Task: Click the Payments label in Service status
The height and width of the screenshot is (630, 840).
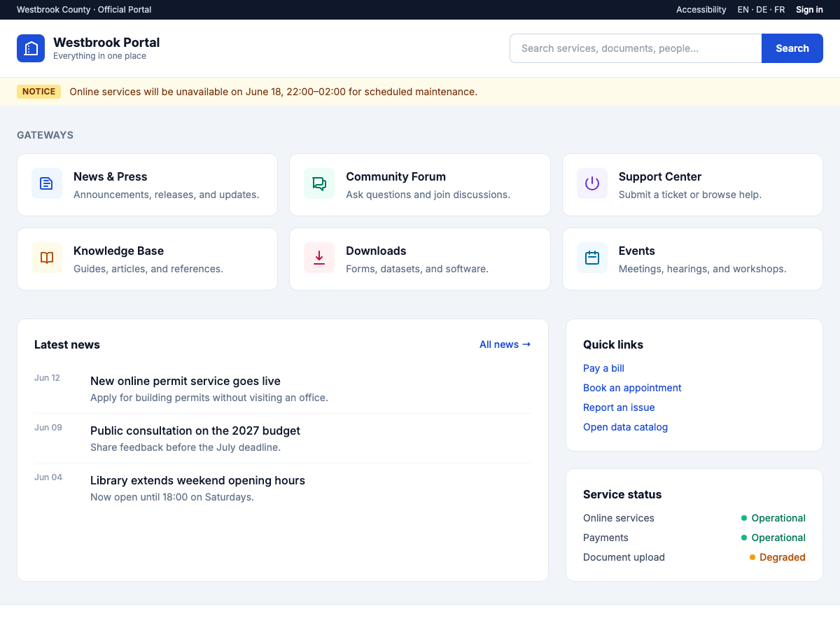Action: point(605,538)
